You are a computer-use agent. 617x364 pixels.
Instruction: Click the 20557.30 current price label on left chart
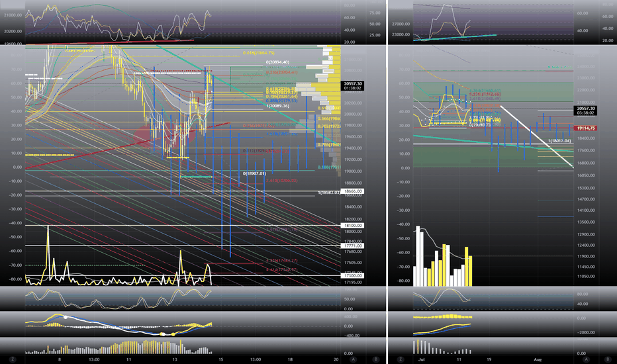tap(353, 86)
